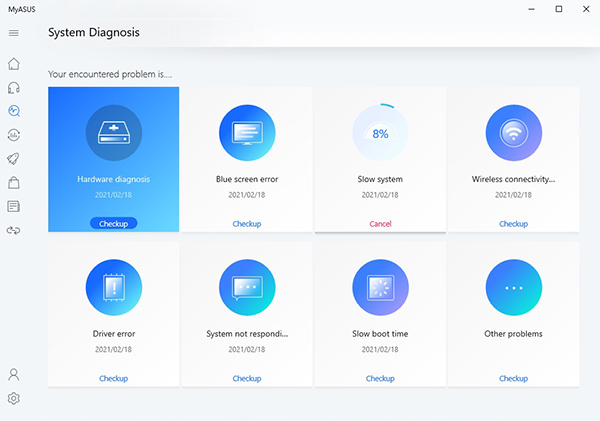Select the 'Other problems' title
The width and height of the screenshot is (600, 421).
[514, 334]
